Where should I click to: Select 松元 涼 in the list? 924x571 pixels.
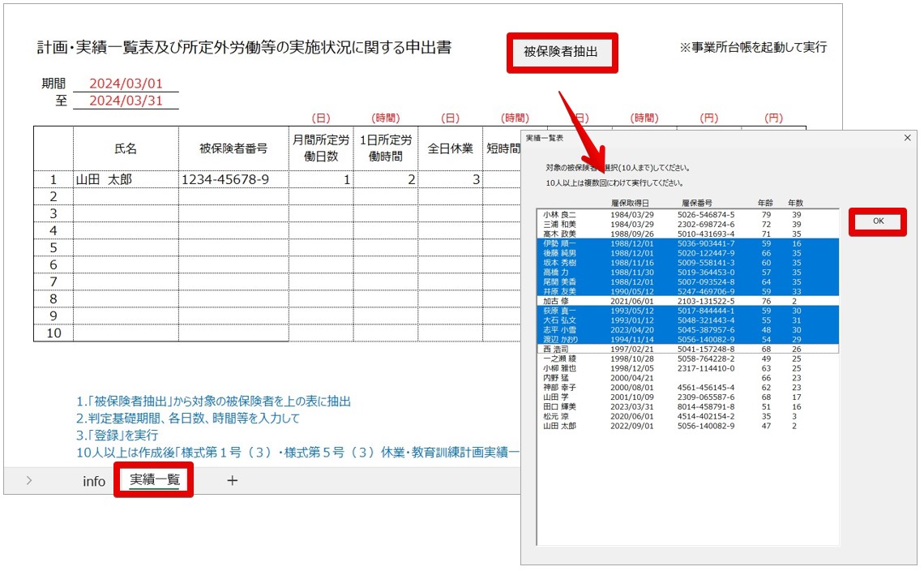click(687, 416)
